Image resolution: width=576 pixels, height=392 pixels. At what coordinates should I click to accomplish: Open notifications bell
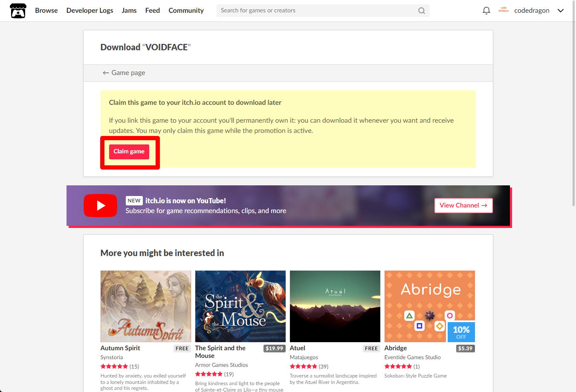(x=486, y=11)
